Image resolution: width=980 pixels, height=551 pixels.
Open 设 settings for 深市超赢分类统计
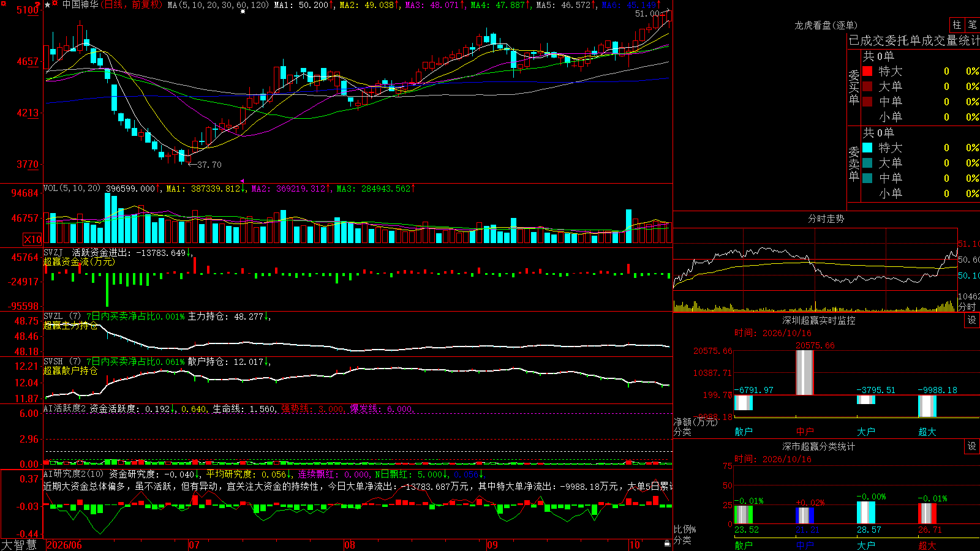pyautogui.click(x=972, y=447)
